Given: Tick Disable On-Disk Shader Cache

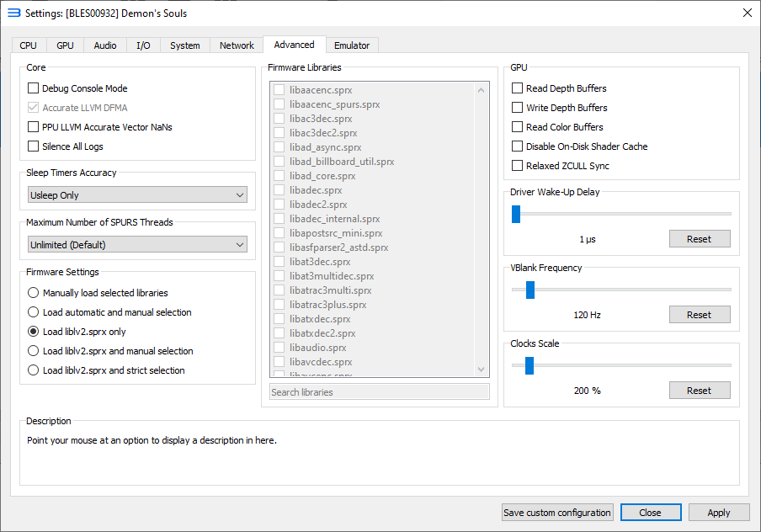Looking at the screenshot, I should click(518, 146).
